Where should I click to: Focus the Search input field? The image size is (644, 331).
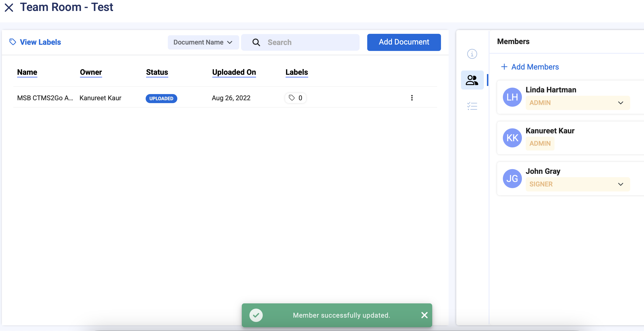pos(310,42)
